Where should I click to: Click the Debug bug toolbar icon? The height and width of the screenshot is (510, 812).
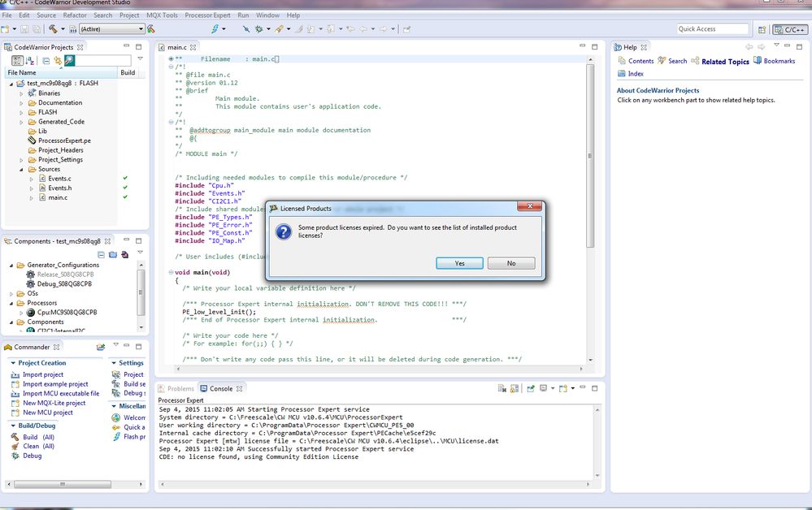[259, 29]
